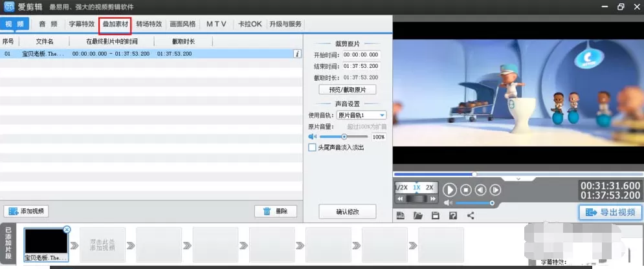Click the volume 100% value field
Viewport: 644px width, 269px height.
[x=379, y=137]
